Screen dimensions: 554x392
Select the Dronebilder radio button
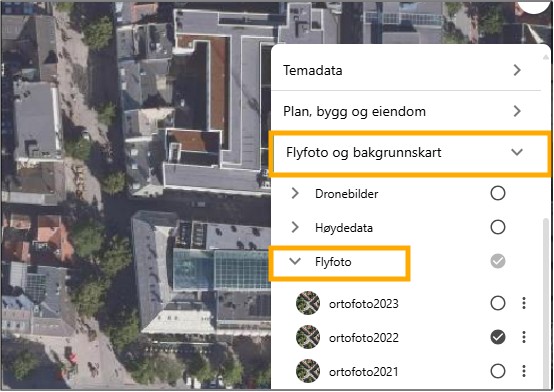point(497,193)
